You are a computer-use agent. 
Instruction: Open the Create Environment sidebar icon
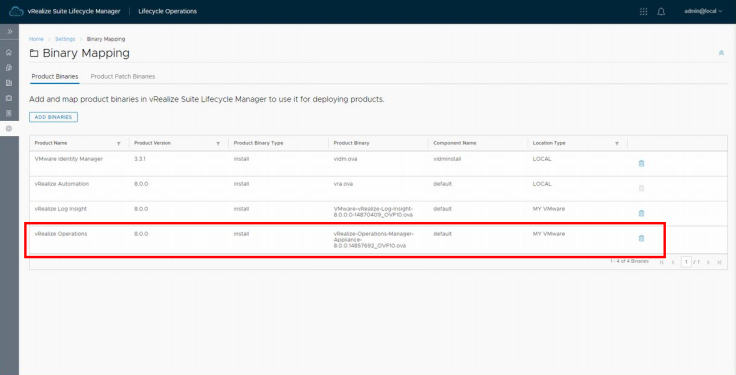(9, 68)
